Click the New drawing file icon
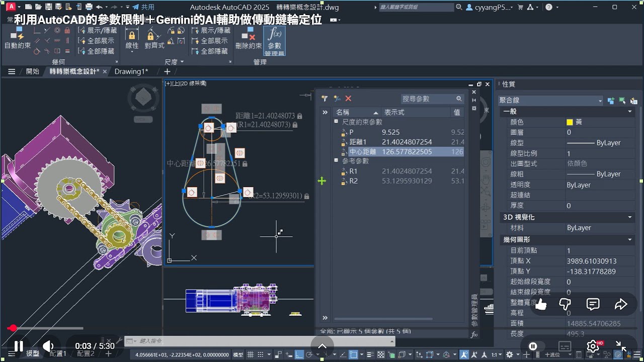 [28, 7]
